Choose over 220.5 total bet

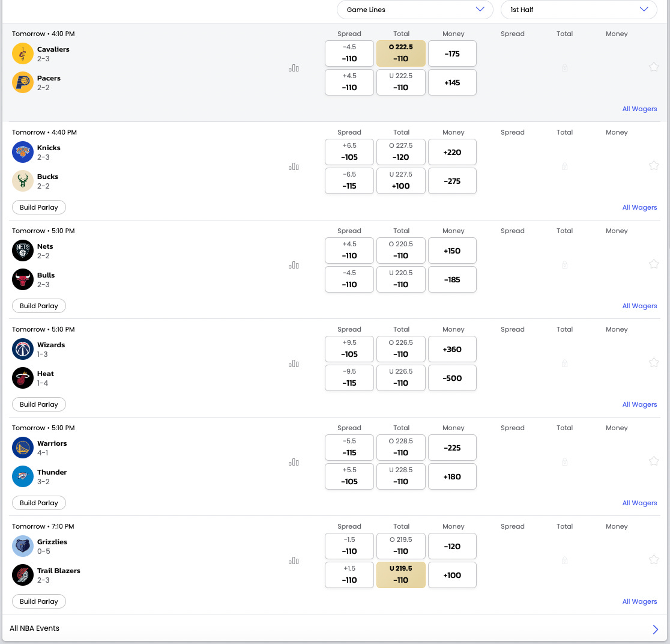[x=401, y=251]
